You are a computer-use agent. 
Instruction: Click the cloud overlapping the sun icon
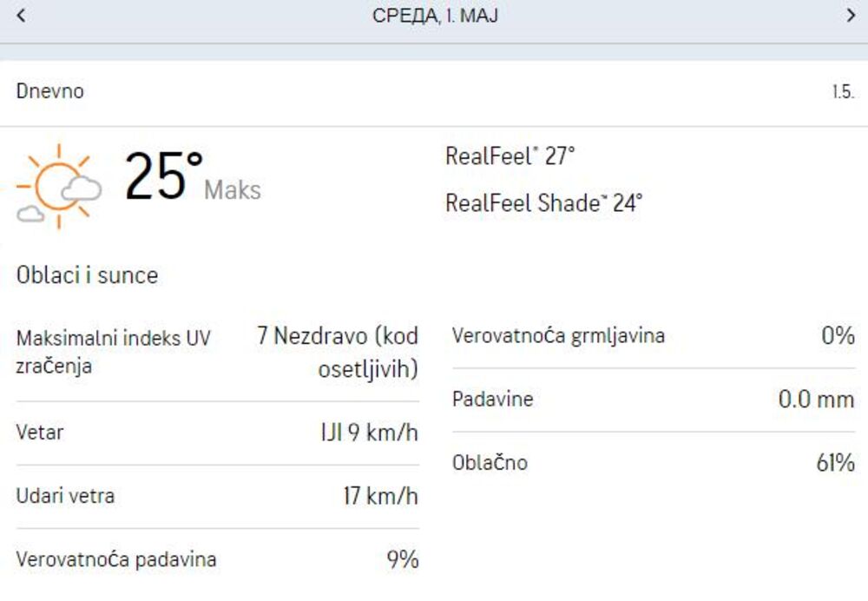pos(81,187)
